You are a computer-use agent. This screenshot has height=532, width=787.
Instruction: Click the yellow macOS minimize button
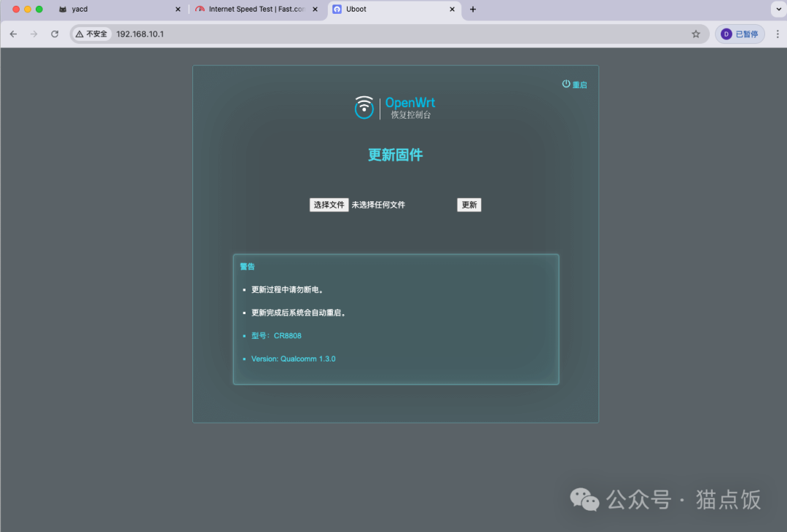28,9
